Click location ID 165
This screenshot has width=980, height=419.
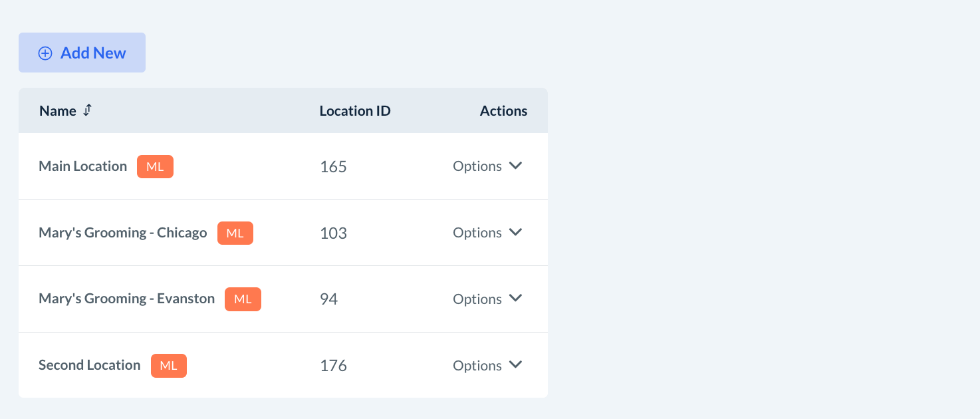tap(333, 167)
